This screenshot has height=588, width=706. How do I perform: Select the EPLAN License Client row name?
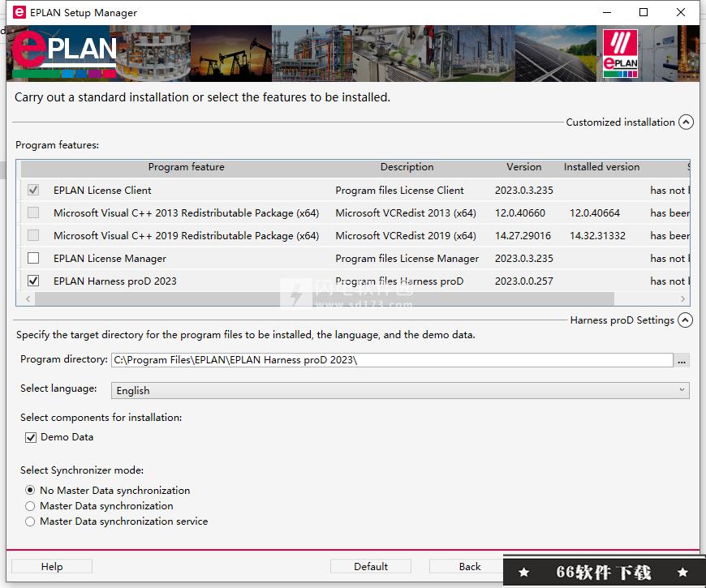click(102, 191)
